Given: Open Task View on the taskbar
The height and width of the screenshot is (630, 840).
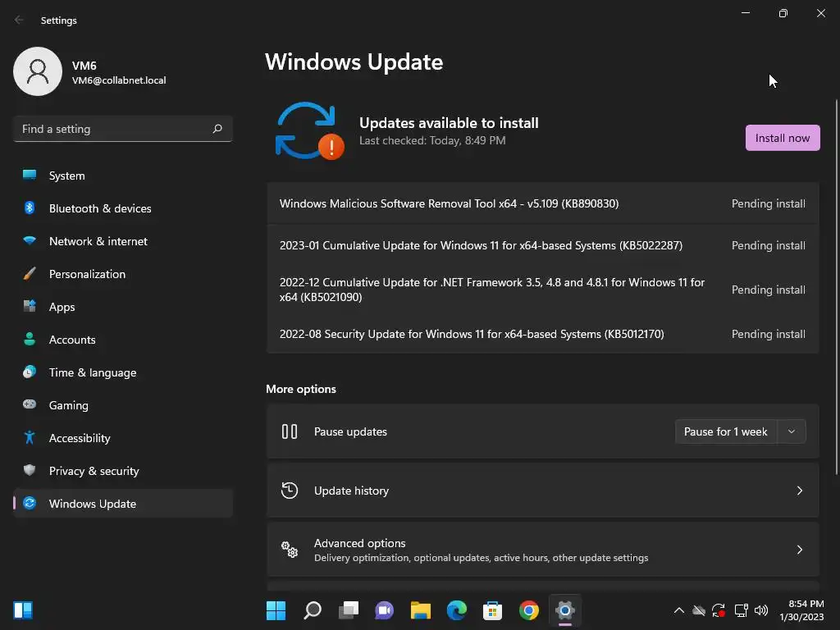Looking at the screenshot, I should 348,610.
